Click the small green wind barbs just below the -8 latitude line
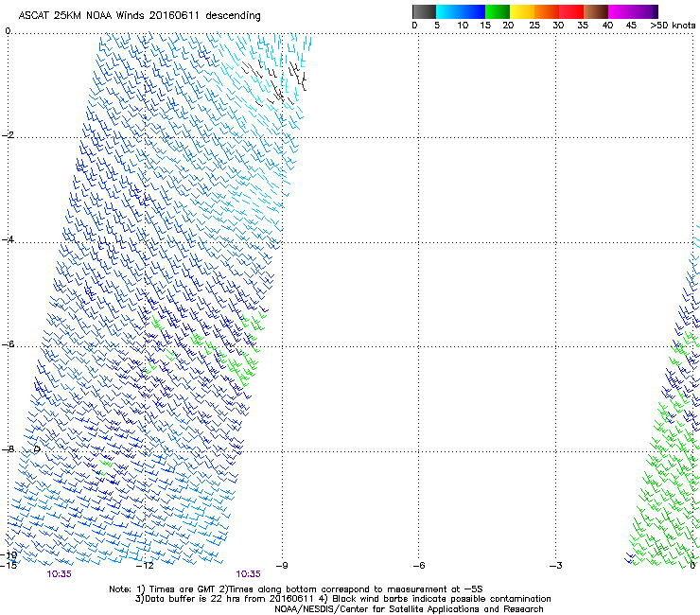Viewport: 700px width, 615px height. [104, 466]
